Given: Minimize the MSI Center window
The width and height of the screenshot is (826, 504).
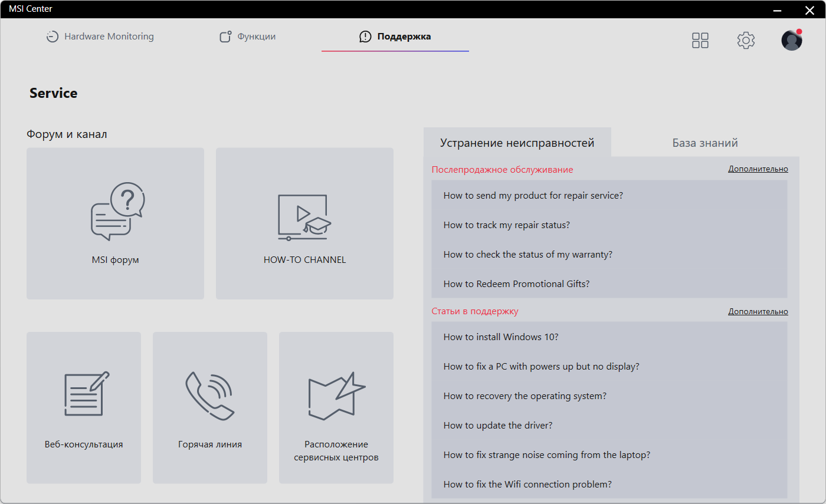Looking at the screenshot, I should point(778,10).
